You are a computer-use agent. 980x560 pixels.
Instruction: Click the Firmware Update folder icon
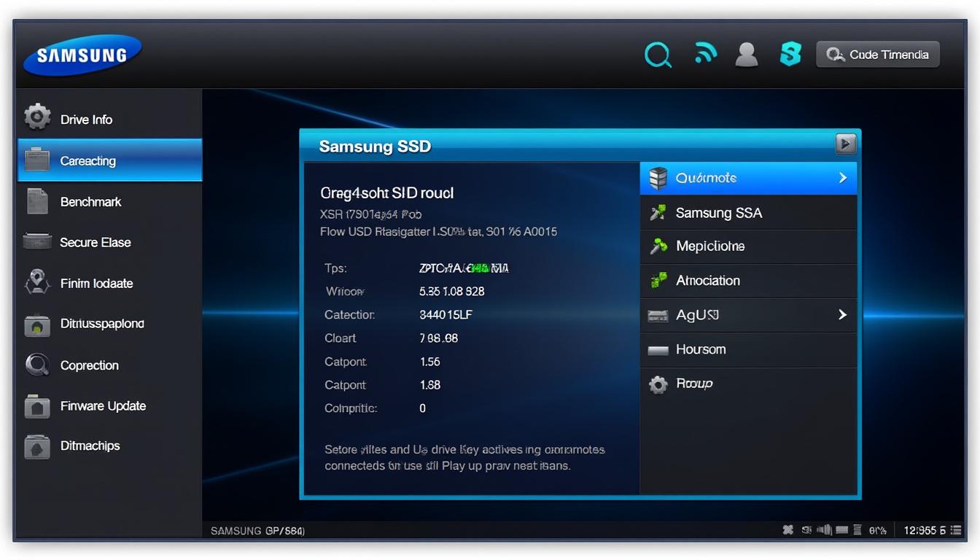point(37,406)
